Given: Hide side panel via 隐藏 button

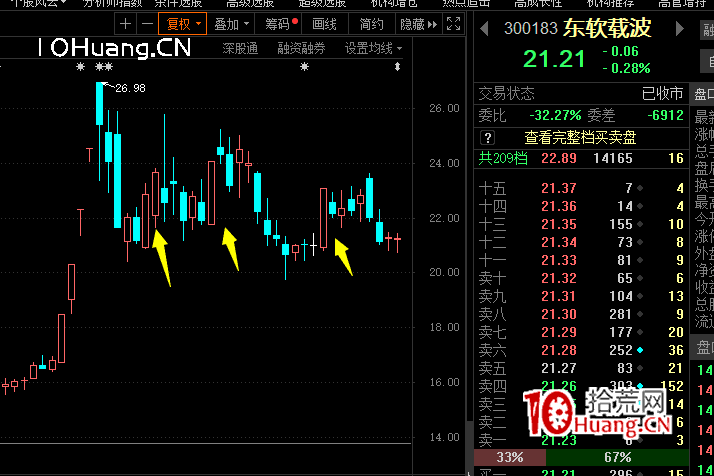Looking at the screenshot, I should 418,24.
